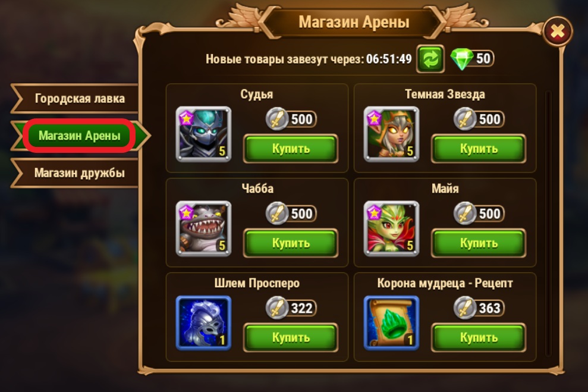Click the shop list vertical scrollbar
588x392 pixels.
point(548,223)
